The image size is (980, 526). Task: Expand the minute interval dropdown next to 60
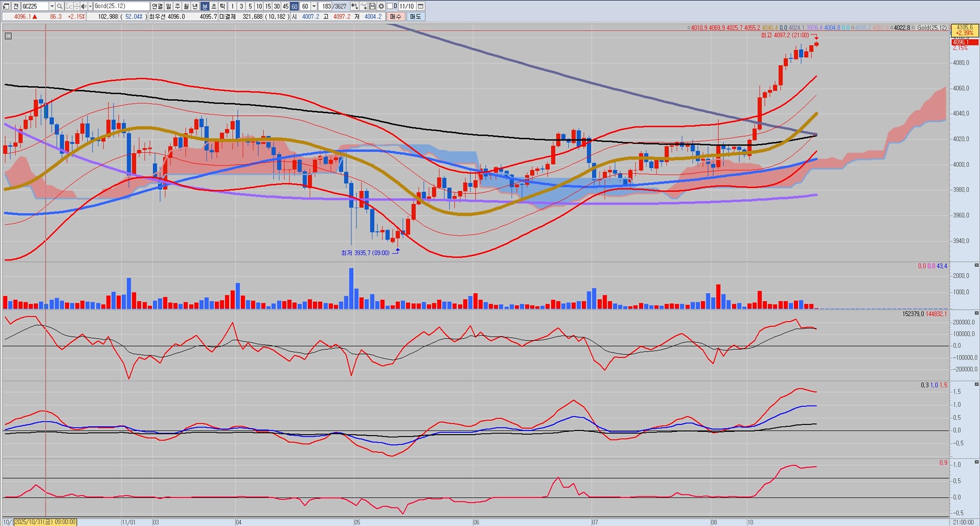(314, 6)
